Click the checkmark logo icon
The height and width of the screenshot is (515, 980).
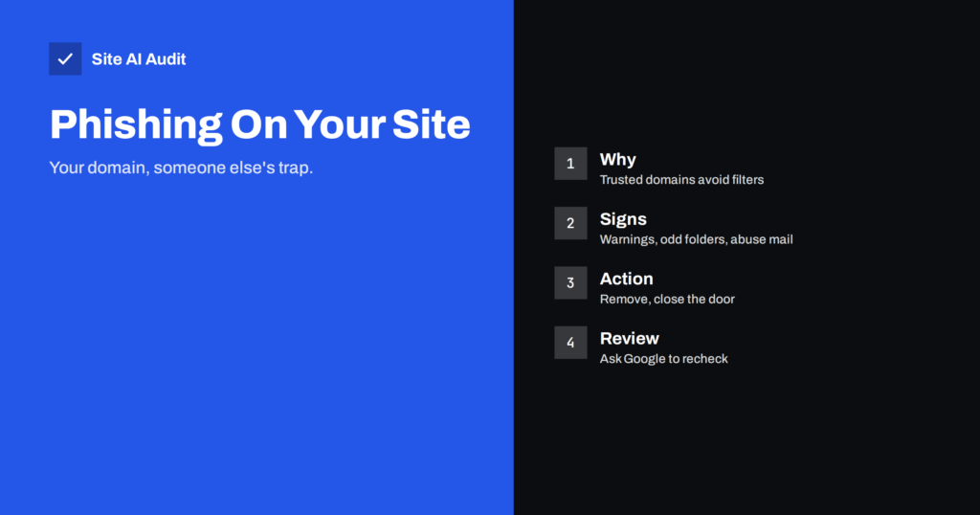point(65,58)
